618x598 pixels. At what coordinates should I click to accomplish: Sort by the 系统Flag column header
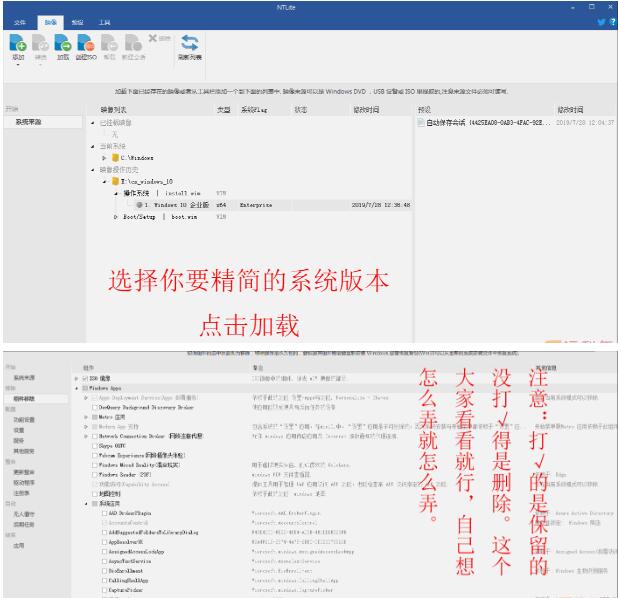coord(254,110)
